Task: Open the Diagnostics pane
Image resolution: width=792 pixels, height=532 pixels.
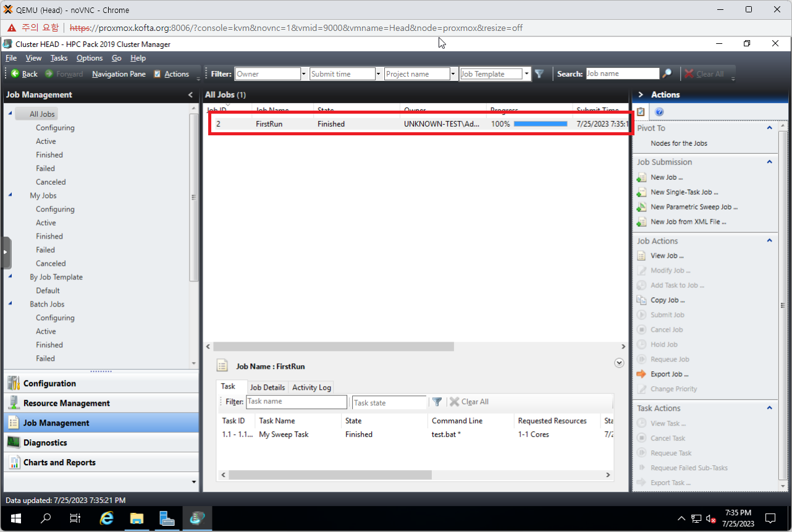Action: click(x=45, y=442)
